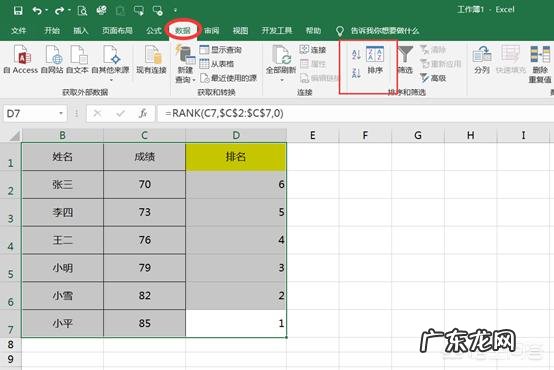554x370 pixels.
Task: Click the cell containing 张三
Action: click(63, 184)
